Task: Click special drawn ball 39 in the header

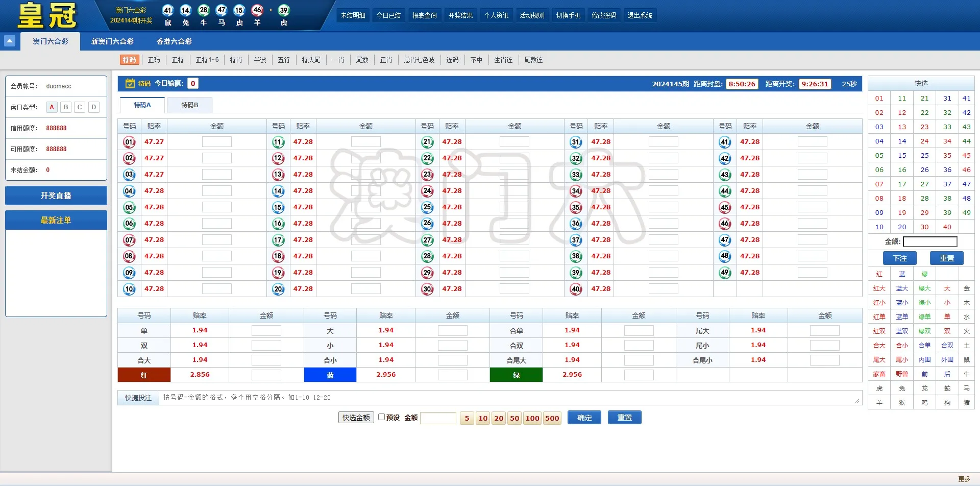Action: [x=284, y=10]
